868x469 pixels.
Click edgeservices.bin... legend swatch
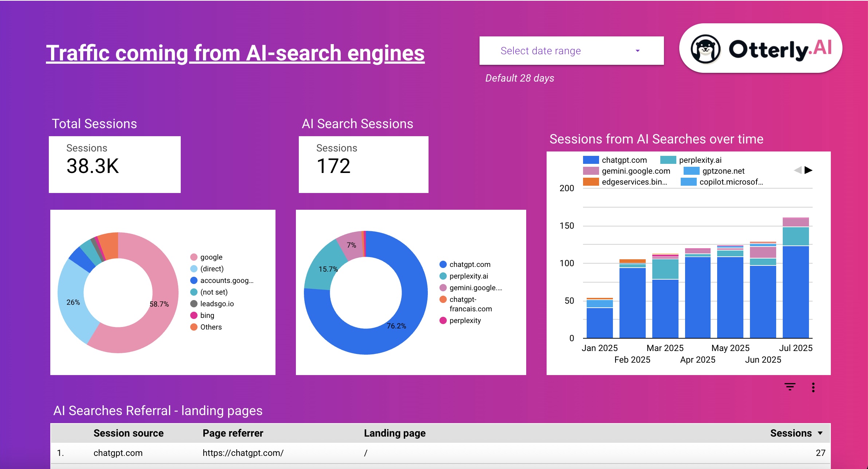[591, 182]
